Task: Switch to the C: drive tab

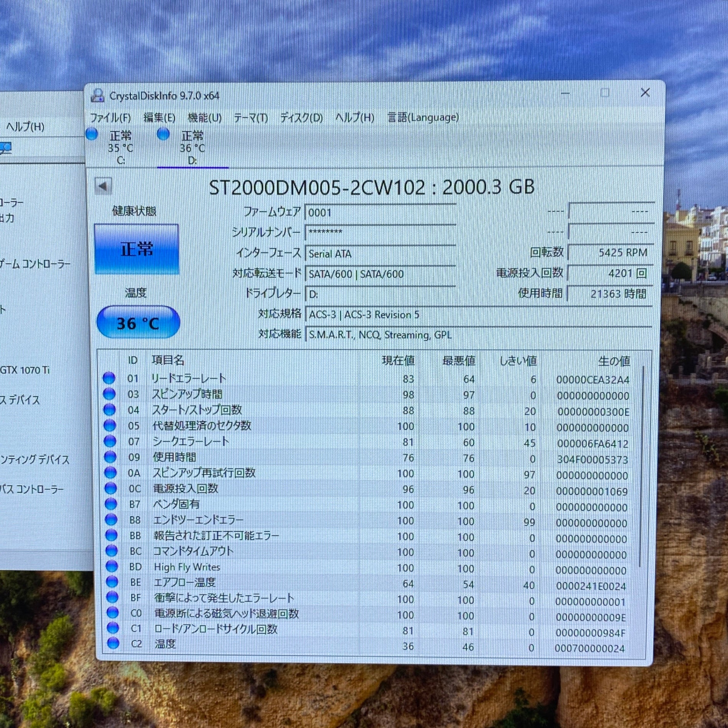Action: click(120, 148)
